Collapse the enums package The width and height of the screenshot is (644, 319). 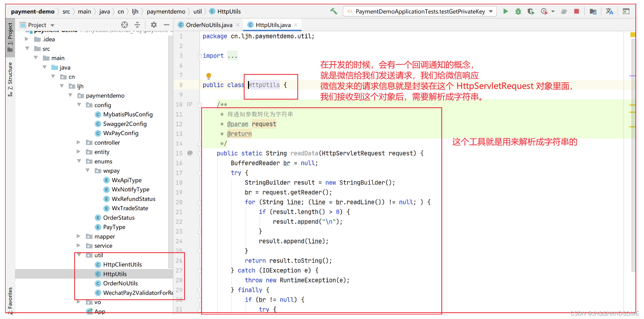click(x=79, y=161)
